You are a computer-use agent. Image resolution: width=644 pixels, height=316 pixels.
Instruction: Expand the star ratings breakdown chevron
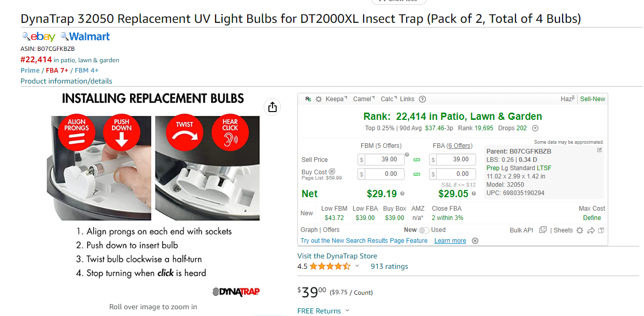pyautogui.click(x=356, y=266)
